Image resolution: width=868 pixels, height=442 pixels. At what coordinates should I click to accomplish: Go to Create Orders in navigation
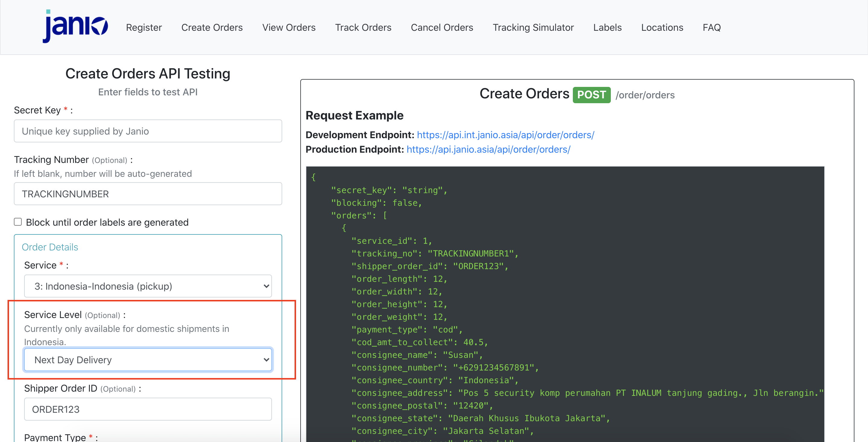pos(212,27)
